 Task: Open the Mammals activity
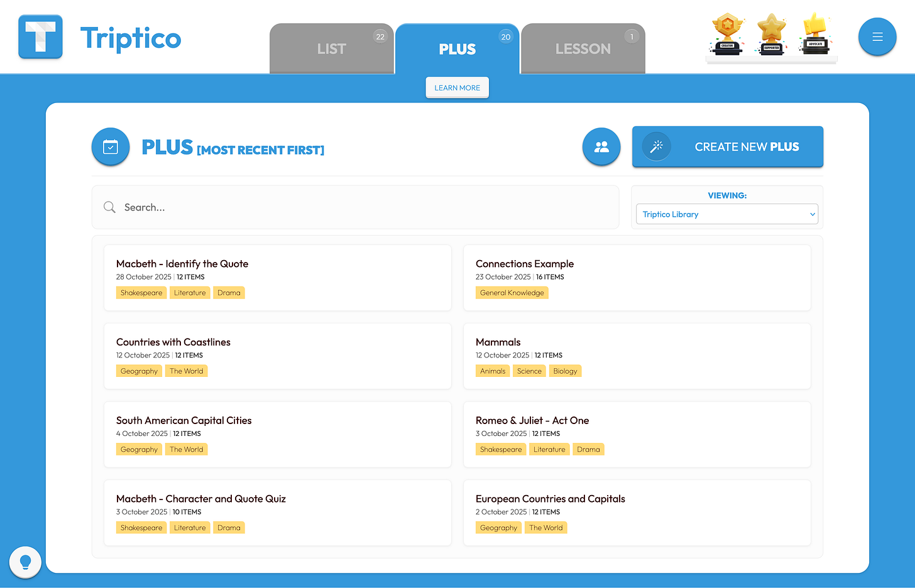[637, 356]
